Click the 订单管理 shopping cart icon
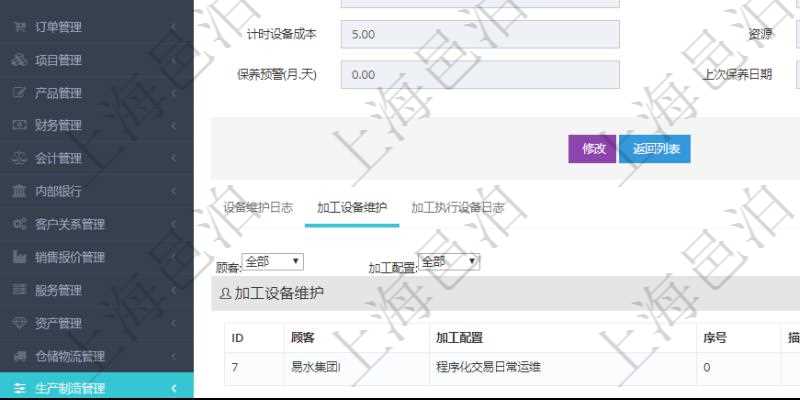800x400 pixels. pyautogui.click(x=19, y=27)
